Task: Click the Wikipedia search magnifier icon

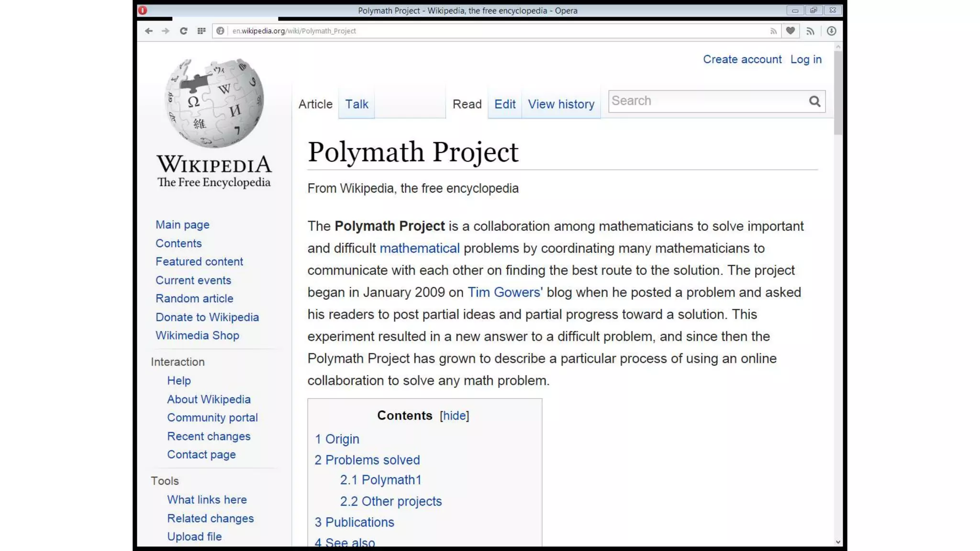Action: [x=814, y=101]
